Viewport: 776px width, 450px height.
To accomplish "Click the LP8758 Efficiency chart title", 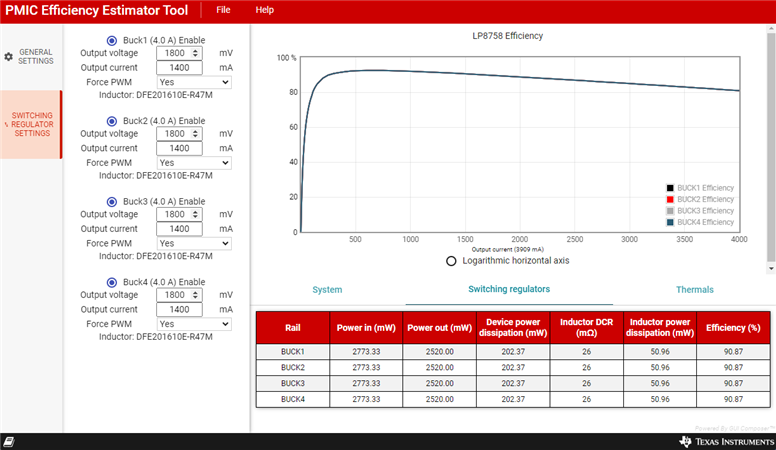I will point(507,36).
